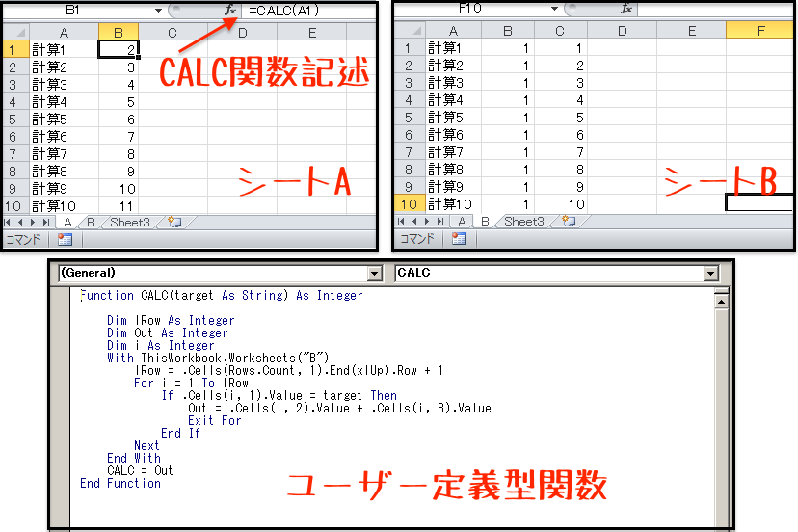Viewport: 798px width, 532px height.
Task: Switch to tab B in sheet A window
Action: [x=92, y=223]
